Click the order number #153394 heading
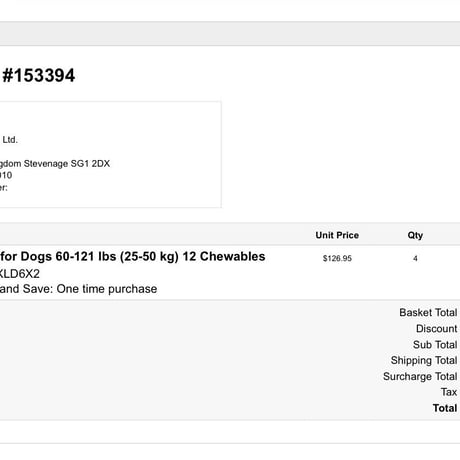The height and width of the screenshot is (460, 460). pyautogui.click(x=38, y=75)
